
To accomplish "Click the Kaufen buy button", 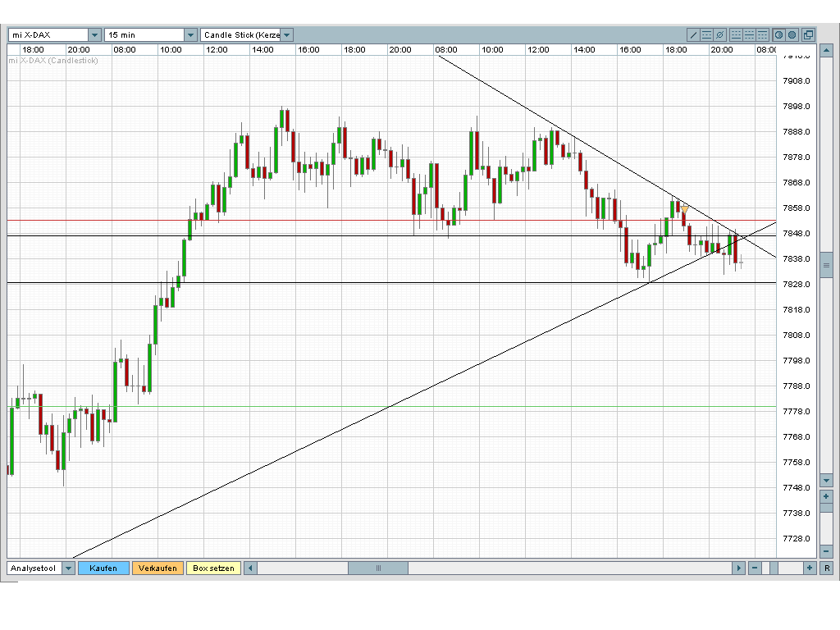I will coord(103,568).
